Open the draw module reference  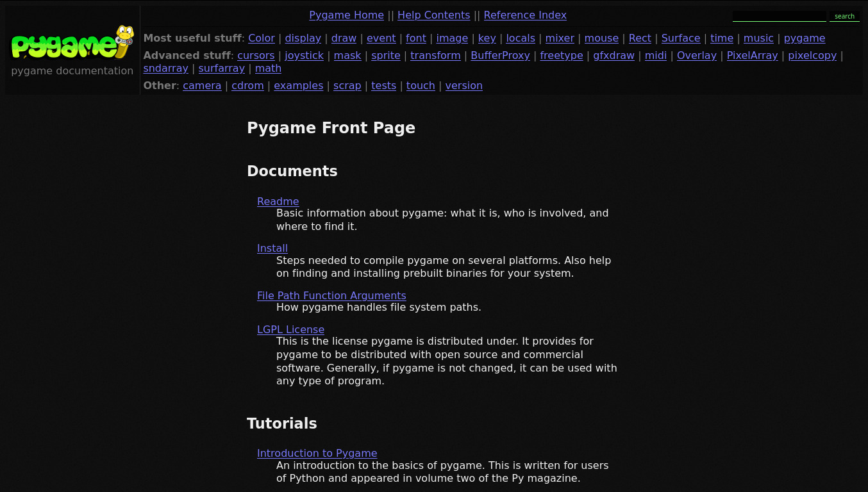coord(344,38)
